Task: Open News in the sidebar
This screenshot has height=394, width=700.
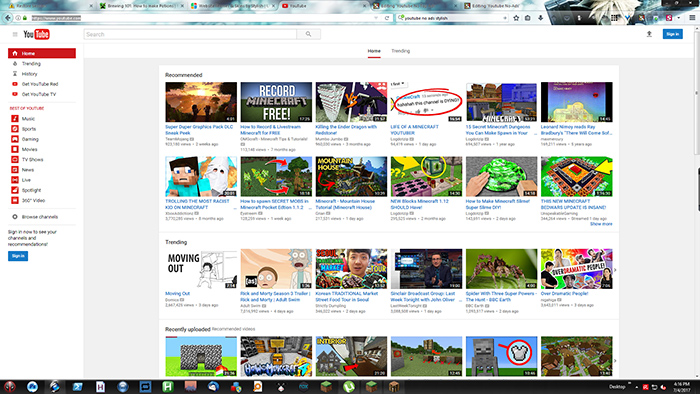Action: pos(28,170)
